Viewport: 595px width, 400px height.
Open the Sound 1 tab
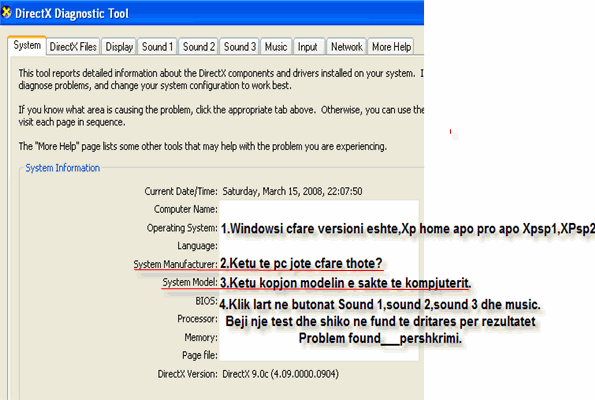click(x=157, y=47)
